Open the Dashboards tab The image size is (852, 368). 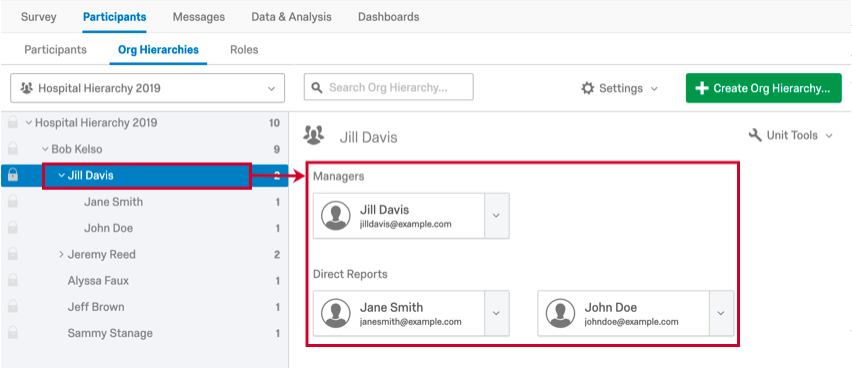[x=389, y=17]
